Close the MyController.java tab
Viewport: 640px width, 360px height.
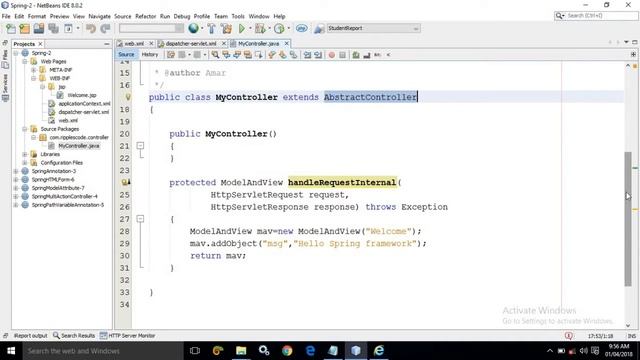pos(287,43)
